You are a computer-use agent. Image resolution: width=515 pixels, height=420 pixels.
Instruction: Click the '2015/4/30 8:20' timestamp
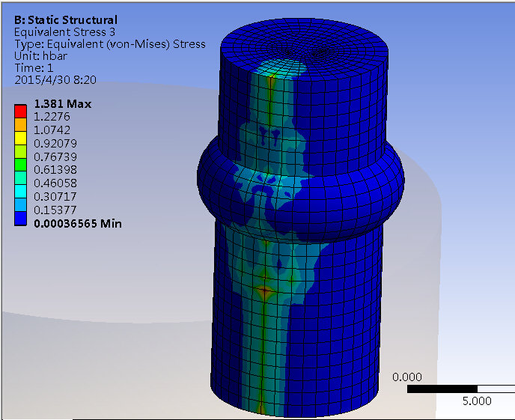click(x=55, y=80)
